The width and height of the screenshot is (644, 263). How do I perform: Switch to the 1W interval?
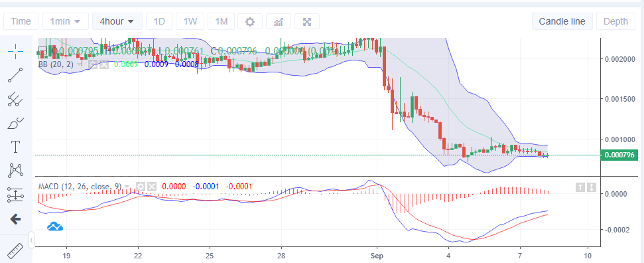pos(190,21)
